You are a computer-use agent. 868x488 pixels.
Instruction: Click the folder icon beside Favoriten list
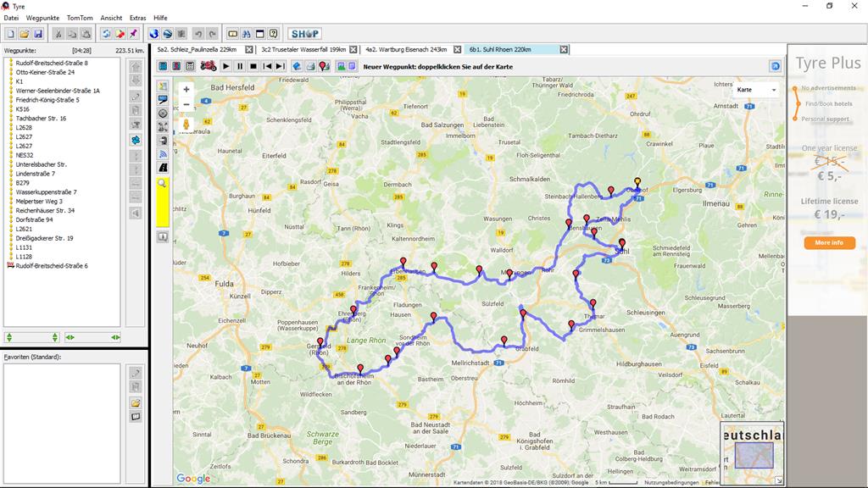[x=136, y=402]
